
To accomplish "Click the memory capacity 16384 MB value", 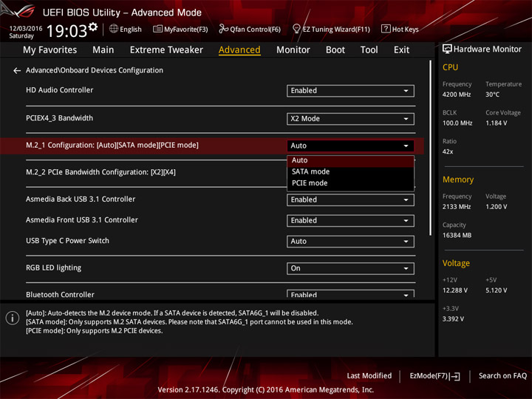I will [x=457, y=236].
